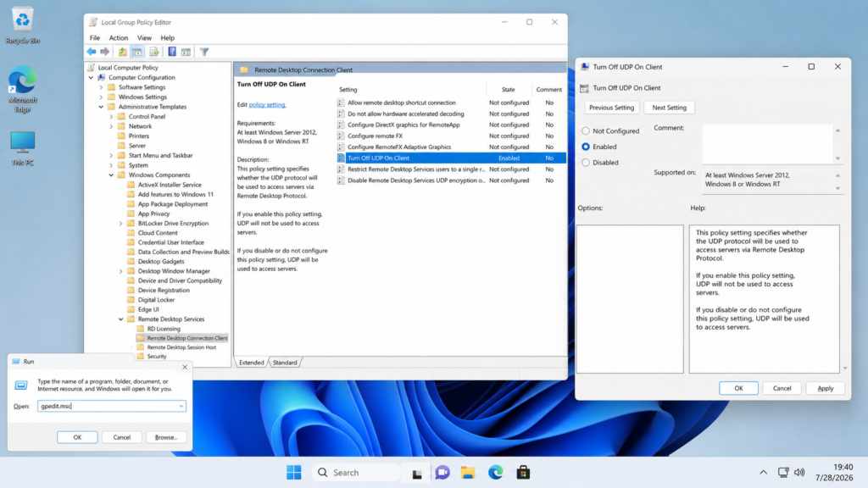Expand the BitLocker Drive Encryption node
This screenshot has height=488, width=868.
tap(120, 224)
